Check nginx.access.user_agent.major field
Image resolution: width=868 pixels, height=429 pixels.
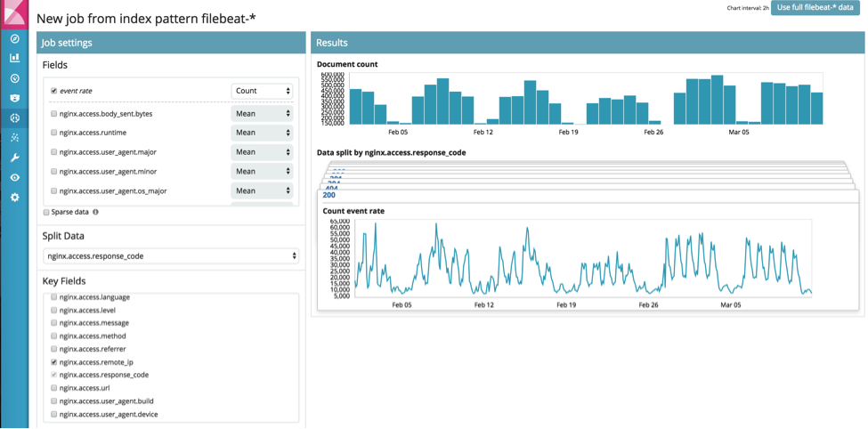coord(53,152)
